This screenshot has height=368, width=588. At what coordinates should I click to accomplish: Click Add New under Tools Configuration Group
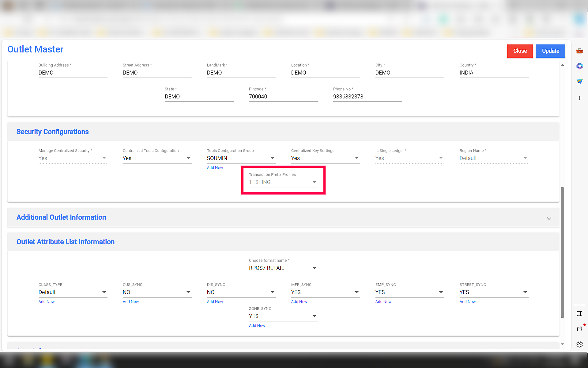click(x=215, y=168)
